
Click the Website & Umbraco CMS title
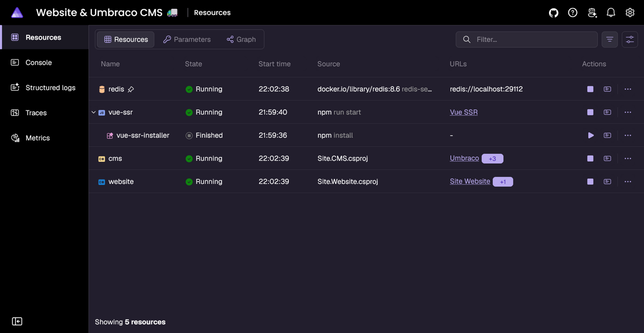click(x=99, y=12)
